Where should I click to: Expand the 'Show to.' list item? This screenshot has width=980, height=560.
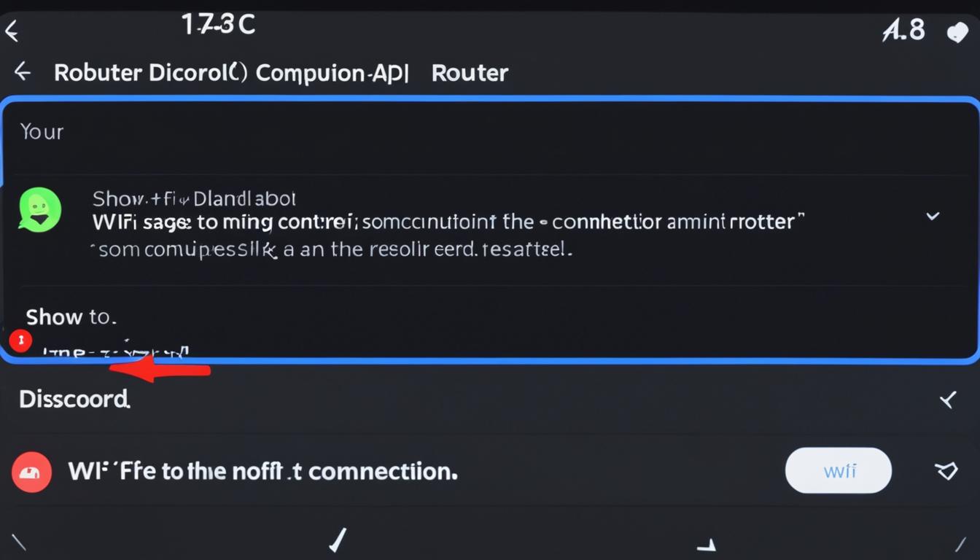click(x=71, y=316)
